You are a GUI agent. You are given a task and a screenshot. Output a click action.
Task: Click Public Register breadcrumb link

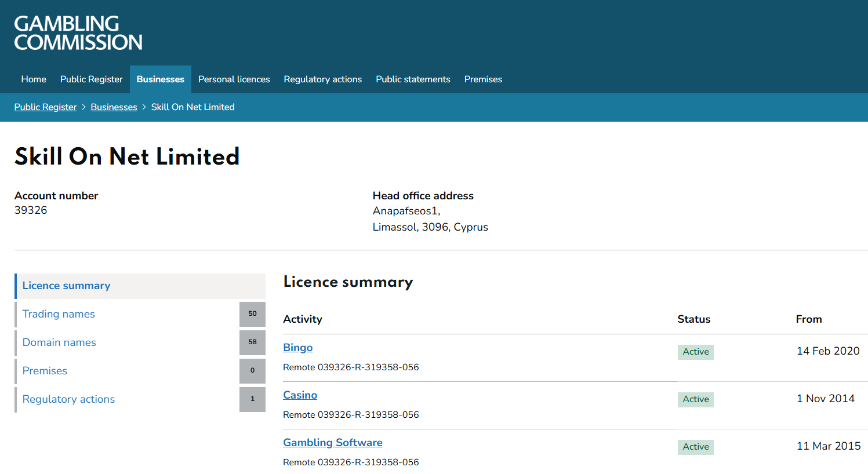(x=45, y=107)
